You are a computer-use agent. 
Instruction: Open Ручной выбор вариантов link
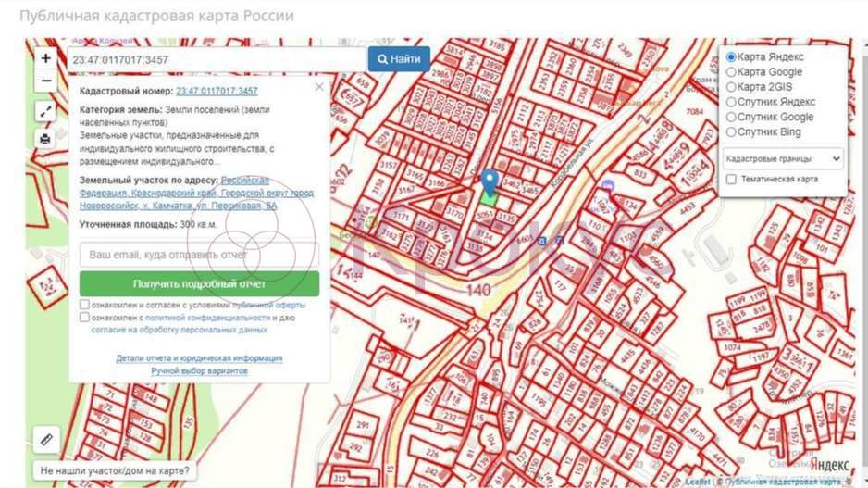(199, 371)
